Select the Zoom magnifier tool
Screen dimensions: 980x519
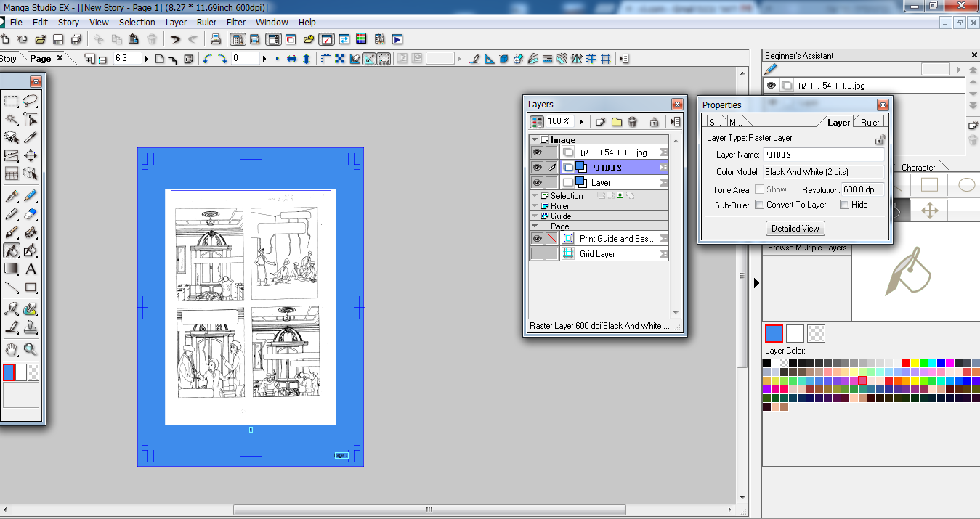tap(30, 349)
